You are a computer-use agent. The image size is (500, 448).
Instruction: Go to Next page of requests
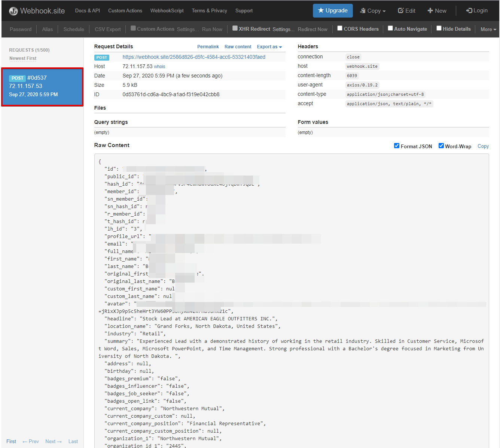[x=54, y=441]
